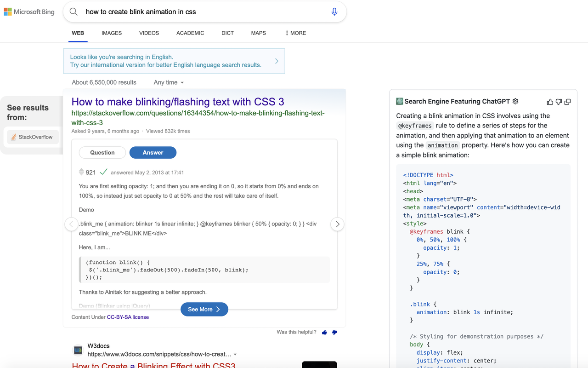Mark the StackOverflow snippet helpful with thumbs up

click(324, 332)
